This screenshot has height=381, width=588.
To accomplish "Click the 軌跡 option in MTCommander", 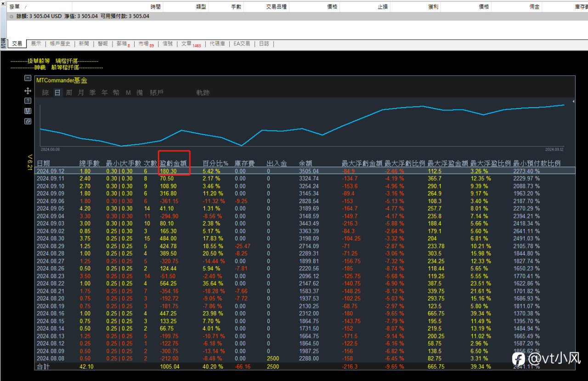I will point(203,92).
